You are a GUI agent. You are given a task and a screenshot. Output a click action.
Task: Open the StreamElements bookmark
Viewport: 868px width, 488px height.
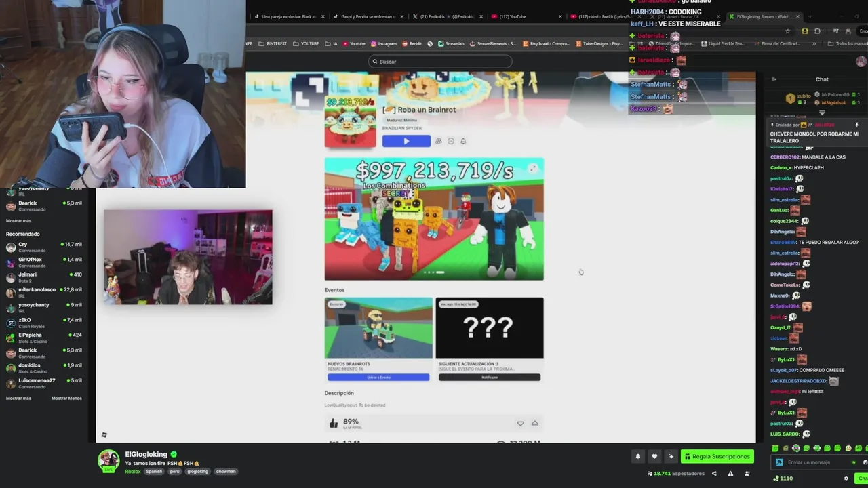tap(492, 43)
